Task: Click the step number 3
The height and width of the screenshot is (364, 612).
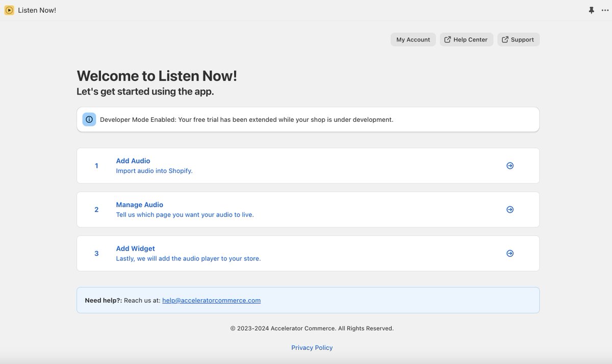Action: pos(96,253)
